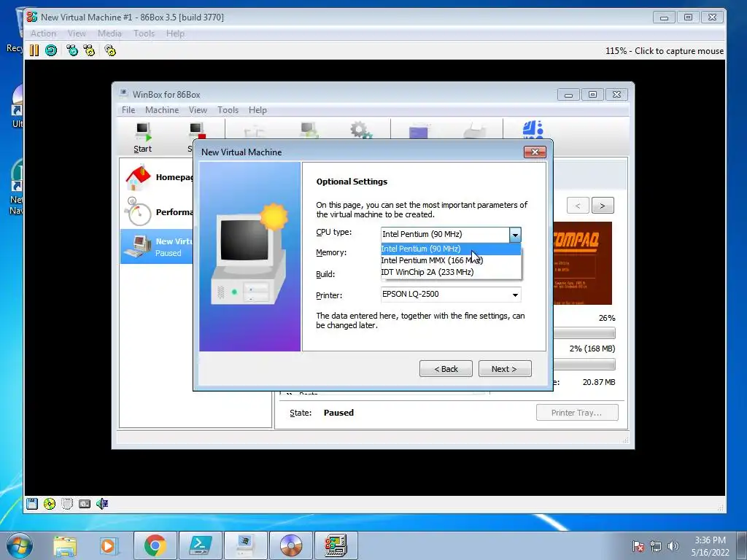Image resolution: width=747 pixels, height=560 pixels.
Task: Open the WinBox View menu
Action: 198,110
